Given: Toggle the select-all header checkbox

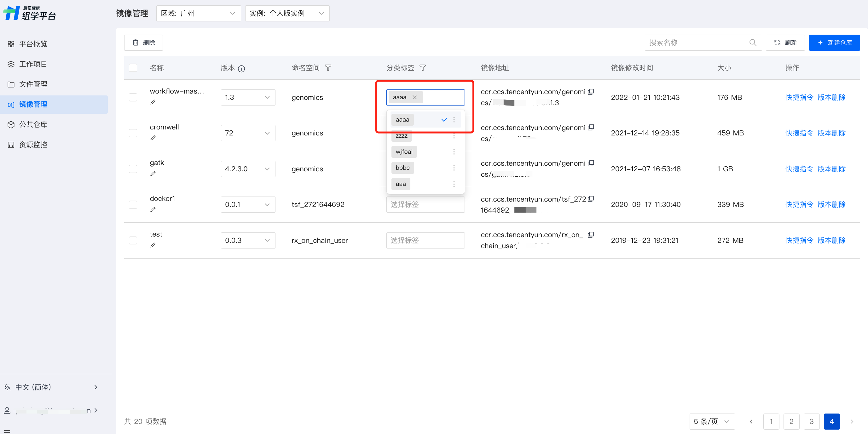Looking at the screenshot, I should pos(133,68).
